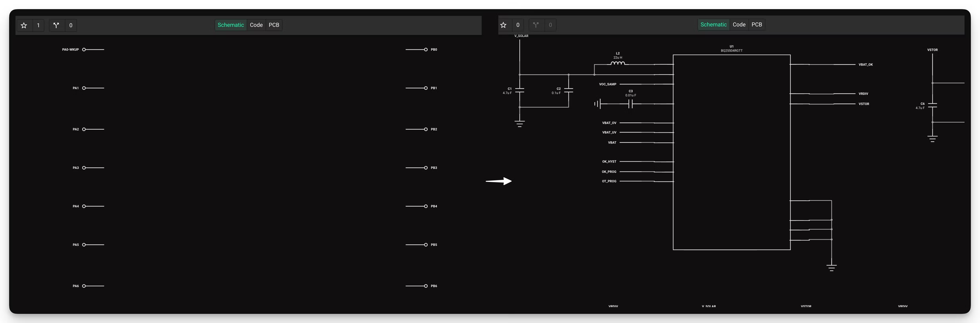Select the VOC_SAMP net label
Image resolution: width=980 pixels, height=323 pixels.
click(x=608, y=84)
